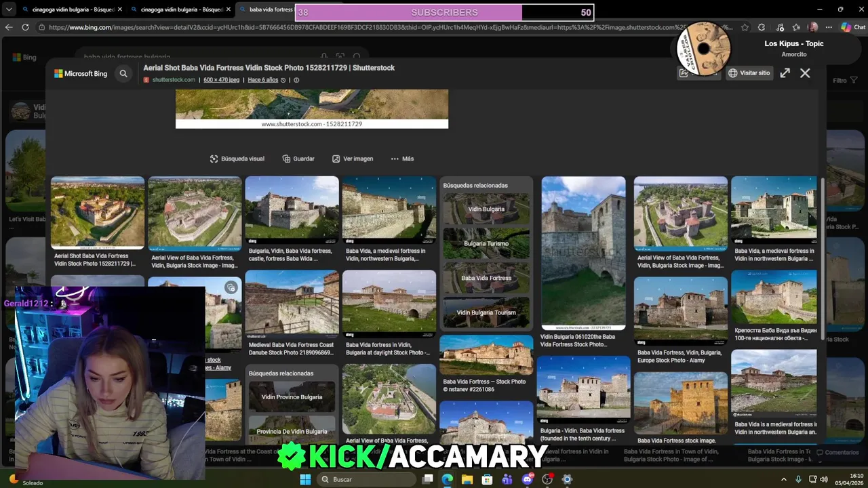Open the Copilot Chat button
The height and width of the screenshot is (488, 868).
tap(852, 27)
